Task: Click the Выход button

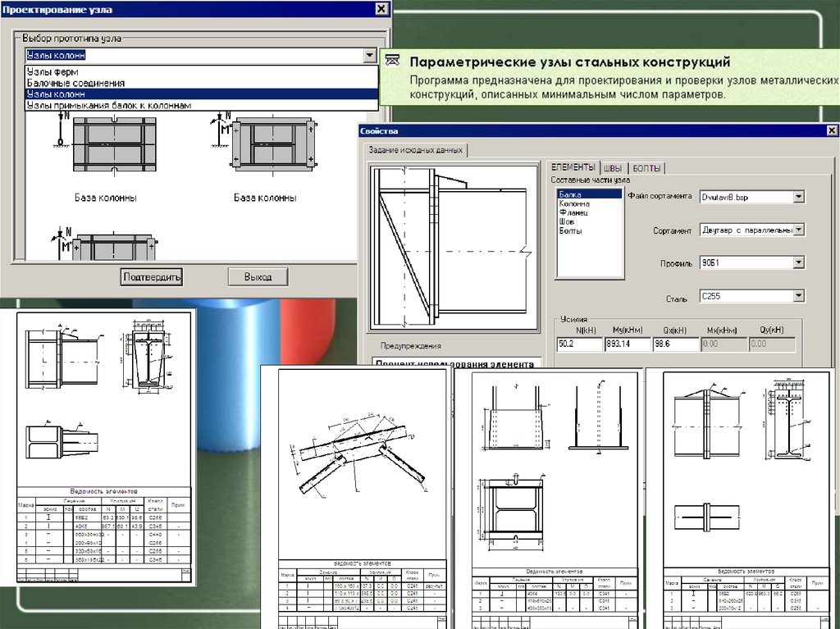Action: [x=258, y=276]
